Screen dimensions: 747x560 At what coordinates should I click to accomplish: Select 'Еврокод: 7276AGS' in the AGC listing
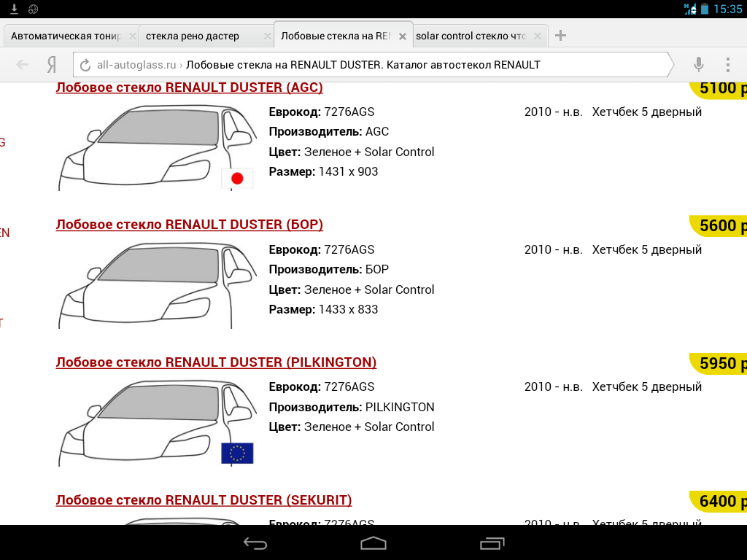coord(322,112)
